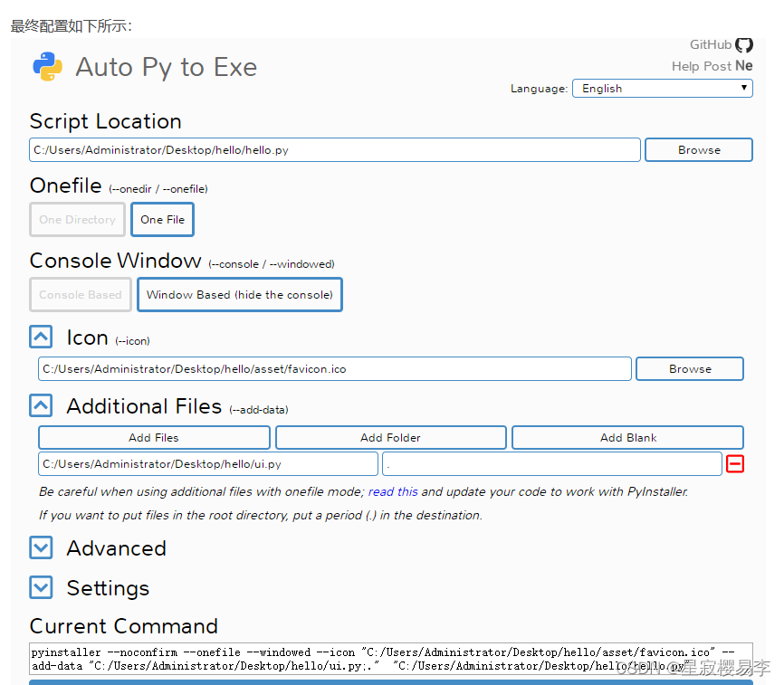784x685 pixels.
Task: Edit the ui.py source path field
Action: [x=208, y=463]
